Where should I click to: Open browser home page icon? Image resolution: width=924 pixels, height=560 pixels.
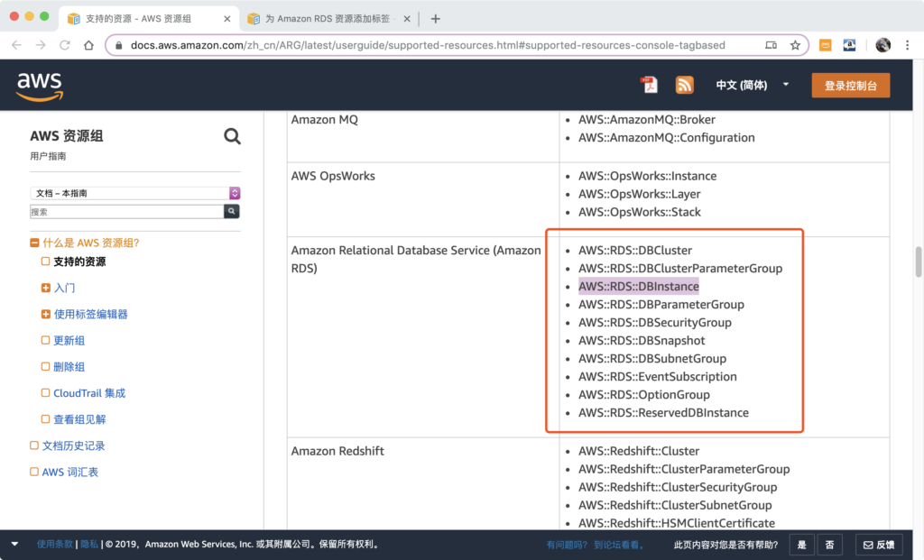(89, 45)
